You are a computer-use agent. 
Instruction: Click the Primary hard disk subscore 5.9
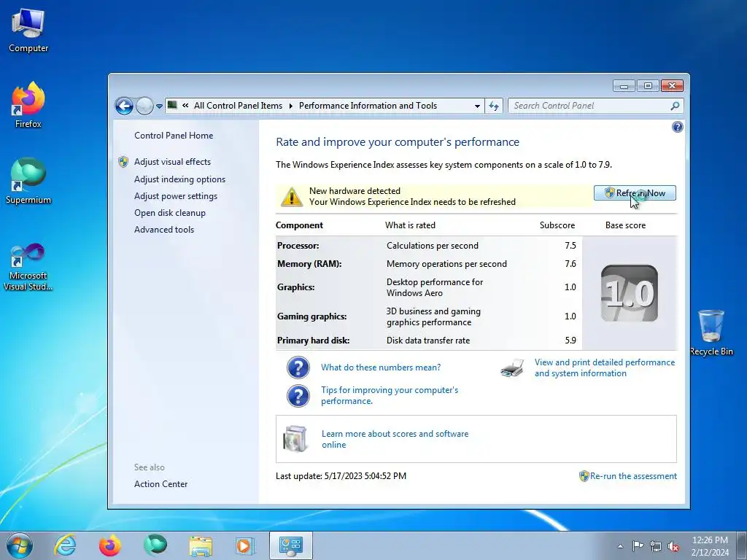(570, 340)
